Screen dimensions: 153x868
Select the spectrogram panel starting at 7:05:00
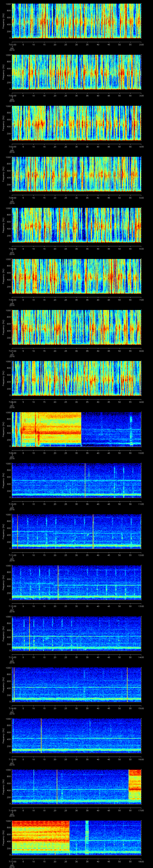77,225
